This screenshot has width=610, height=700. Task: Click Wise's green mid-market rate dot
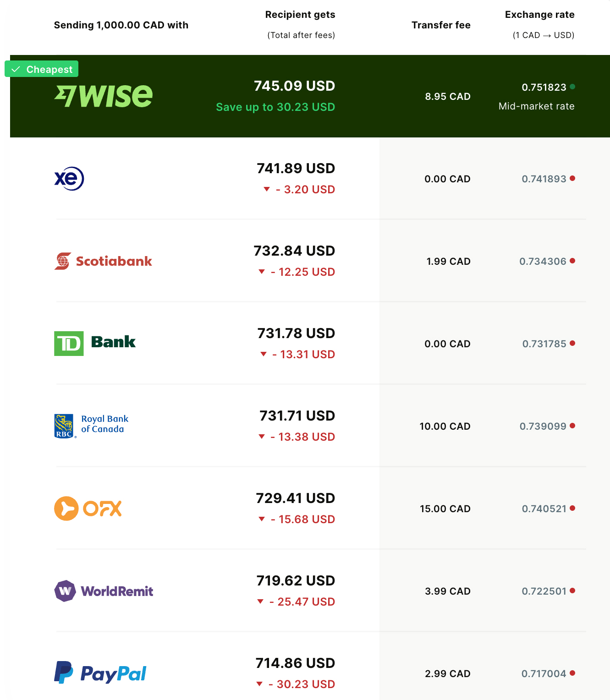pyautogui.click(x=572, y=87)
